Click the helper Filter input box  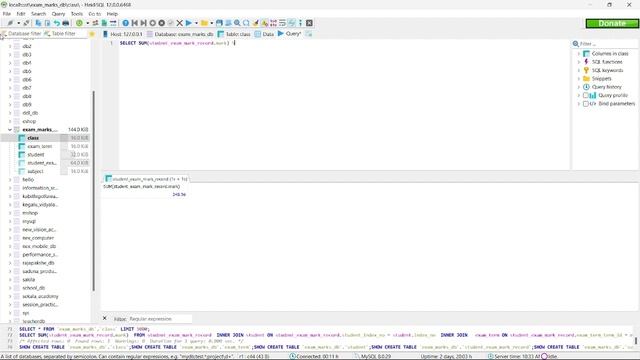608,44
